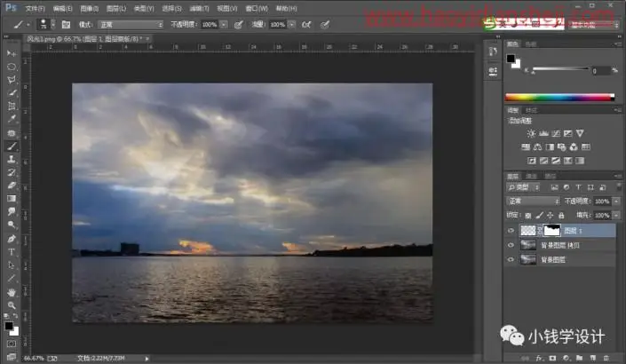The height and width of the screenshot is (364, 626).
Task: Open the 选择(S) menu
Action: tap(171, 8)
